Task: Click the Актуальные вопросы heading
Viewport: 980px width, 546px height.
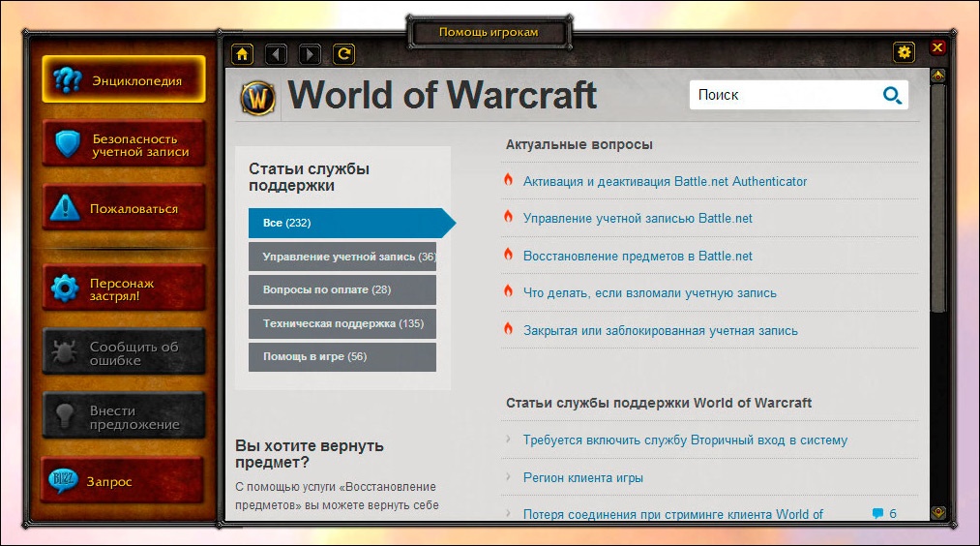Action: 579,144
